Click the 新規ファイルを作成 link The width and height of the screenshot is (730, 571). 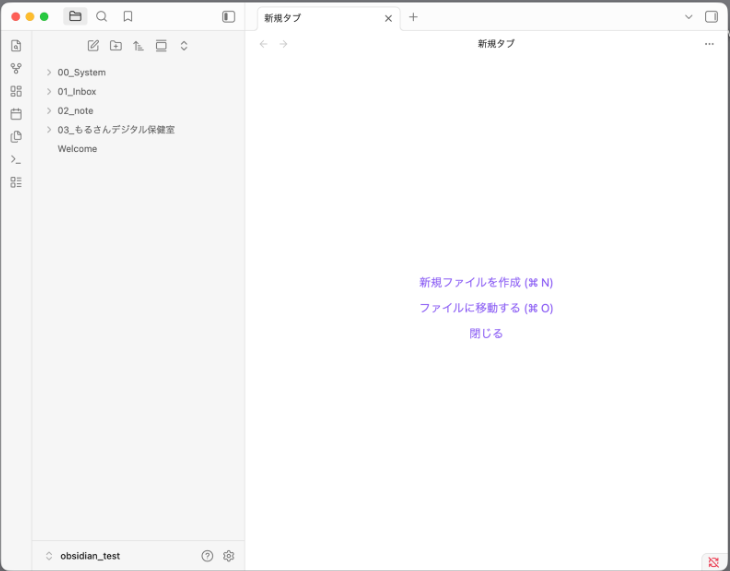(x=486, y=283)
